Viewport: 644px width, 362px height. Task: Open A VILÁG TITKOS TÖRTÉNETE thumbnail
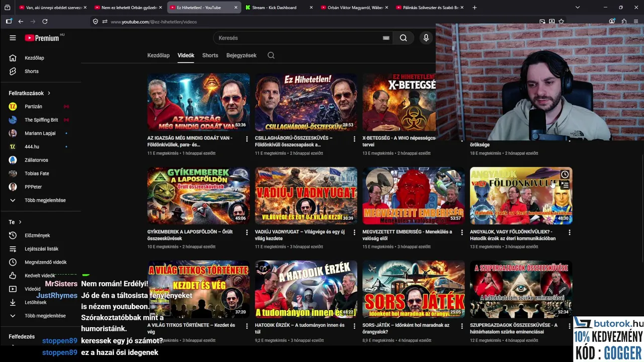point(198,289)
